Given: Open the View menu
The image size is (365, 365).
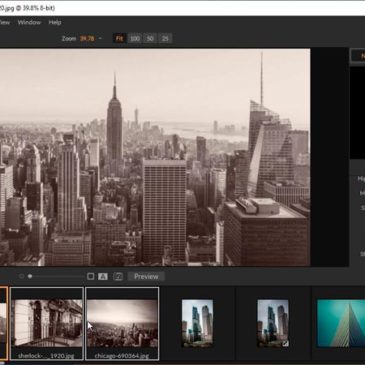Looking at the screenshot, I should tap(4, 22).
